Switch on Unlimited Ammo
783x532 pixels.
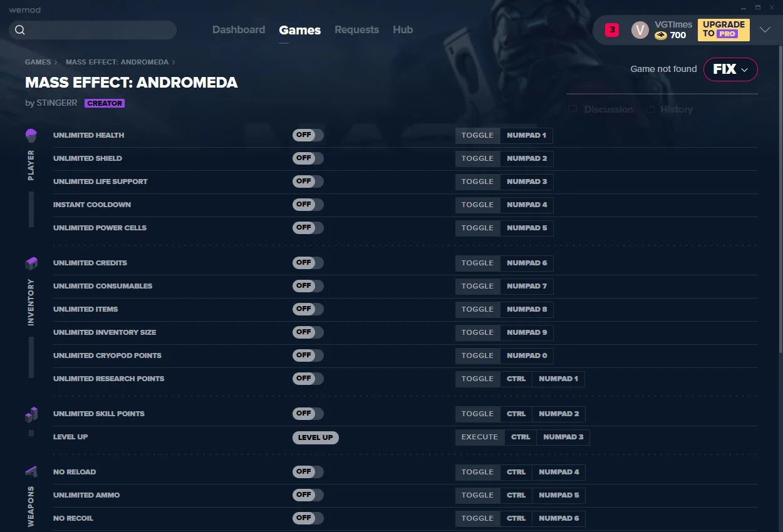click(x=308, y=495)
